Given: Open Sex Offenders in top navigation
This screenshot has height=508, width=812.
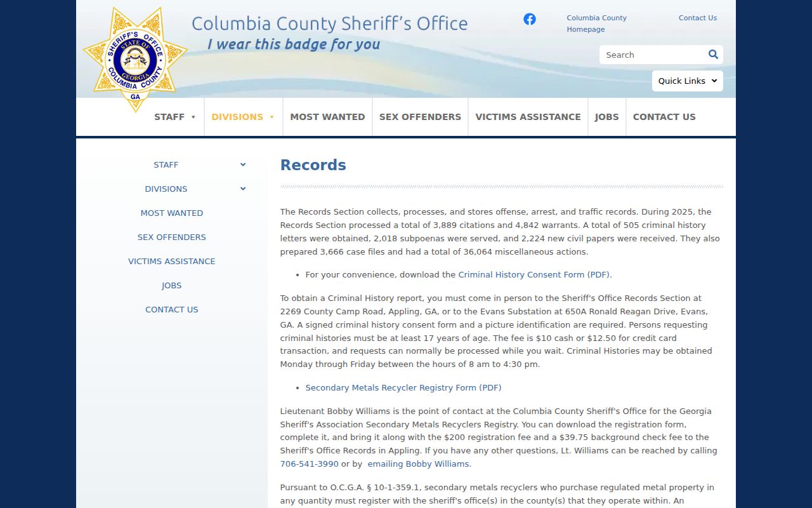Looking at the screenshot, I should (x=420, y=117).
